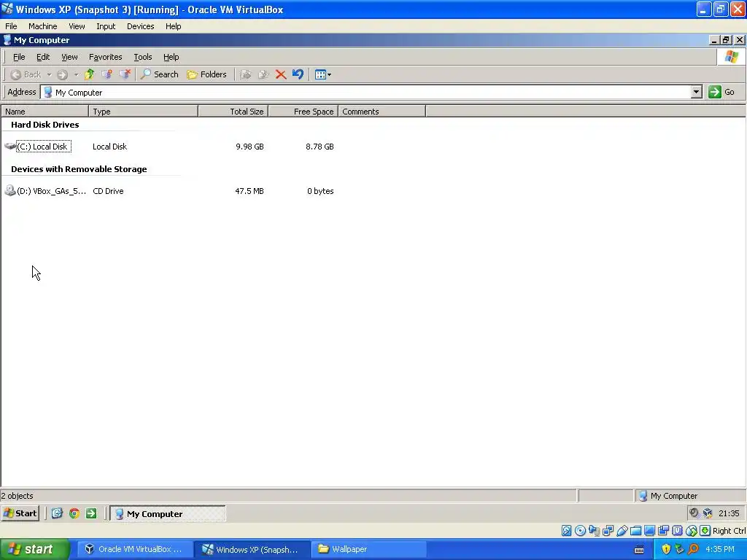This screenshot has height=560, width=747.
Task: Sort by the Type column header
Action: click(144, 112)
